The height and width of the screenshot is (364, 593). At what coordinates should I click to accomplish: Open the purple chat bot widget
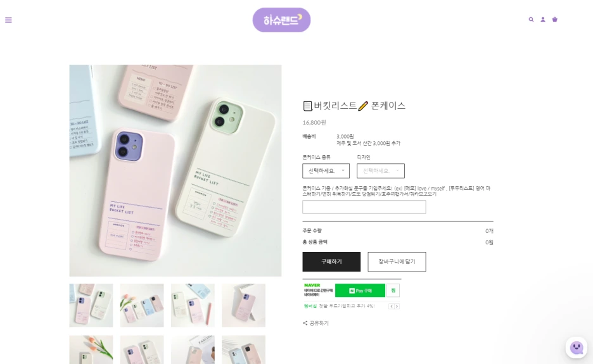point(577,348)
